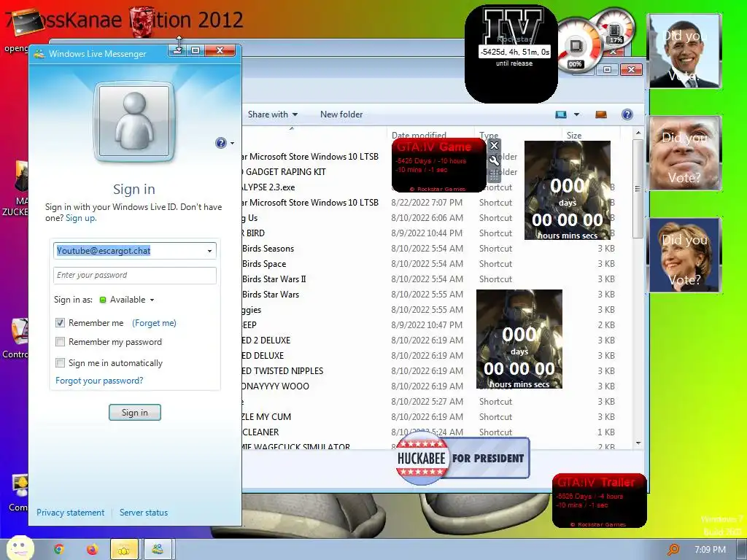Select the file dated 8/10/2022 6:06 AM
747x560 pixels.
(431, 218)
